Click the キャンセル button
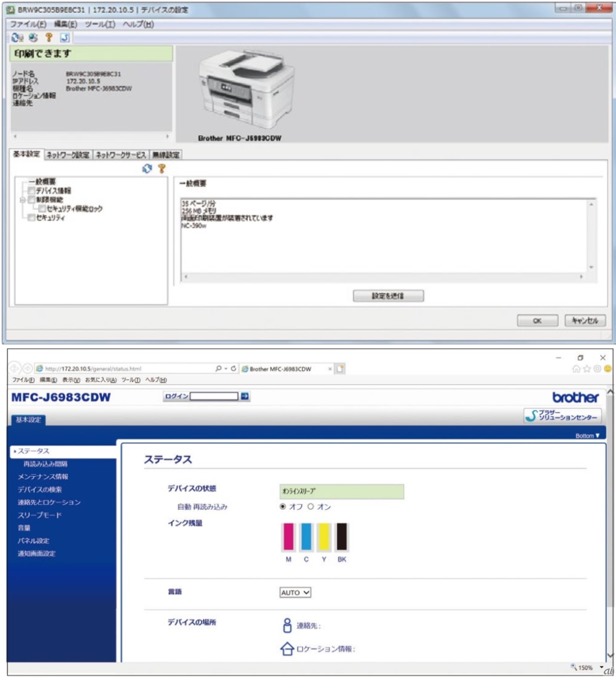The height and width of the screenshot is (679, 616). (585, 321)
